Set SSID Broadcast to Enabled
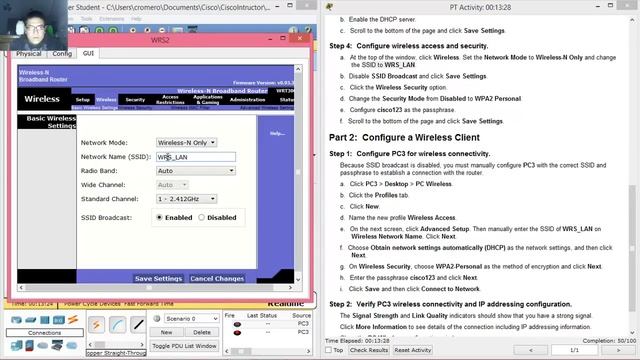 pyautogui.click(x=160, y=218)
